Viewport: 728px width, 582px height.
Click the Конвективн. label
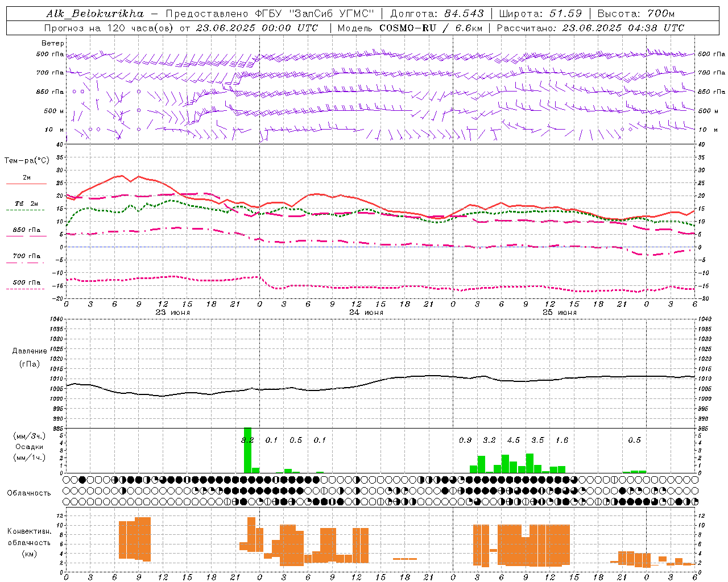coord(29,531)
